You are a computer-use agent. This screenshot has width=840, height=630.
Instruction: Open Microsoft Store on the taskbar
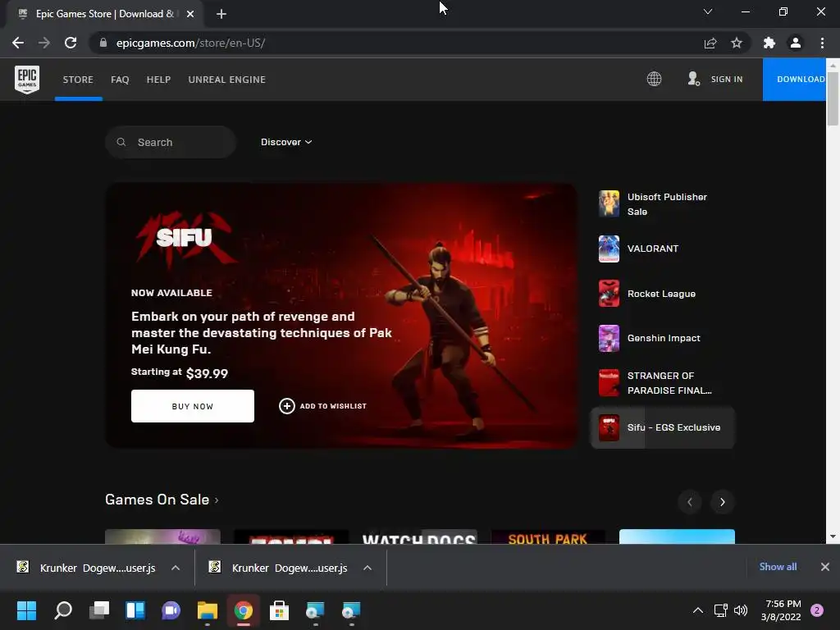[x=279, y=610]
